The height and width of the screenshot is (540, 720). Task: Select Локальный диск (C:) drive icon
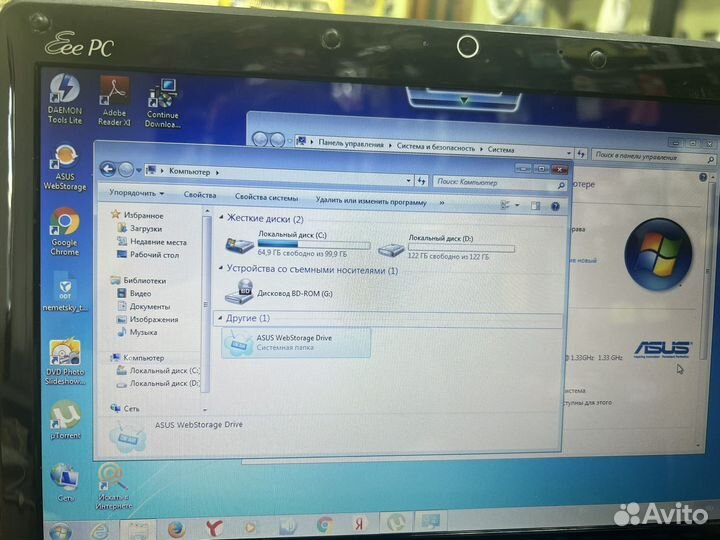pos(240,245)
